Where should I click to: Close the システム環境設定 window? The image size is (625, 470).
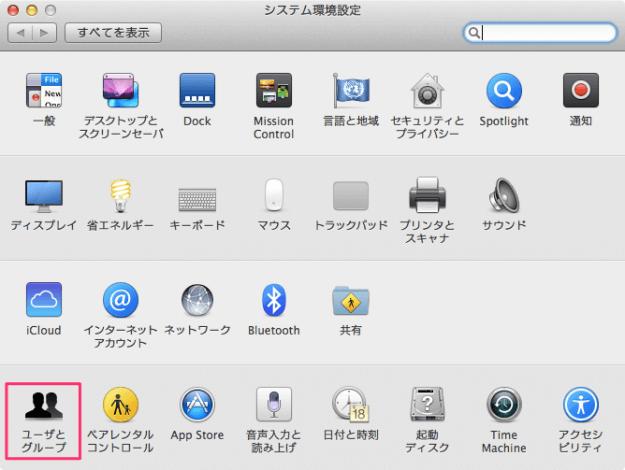pos(14,10)
